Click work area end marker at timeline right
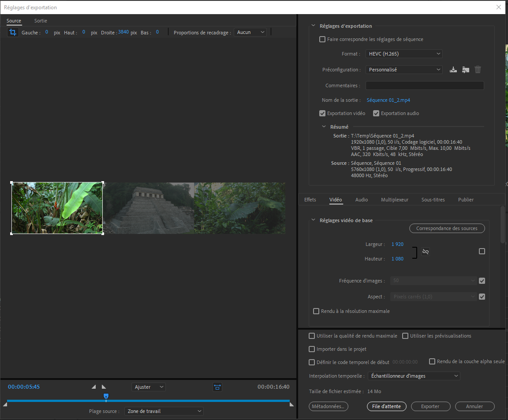This screenshot has height=420, width=508. (291, 404)
